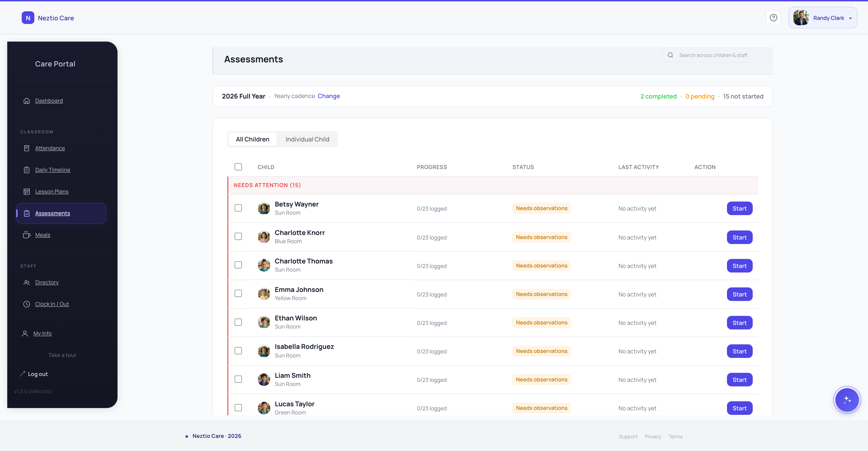Click the Lesson Plans icon

click(x=27, y=192)
